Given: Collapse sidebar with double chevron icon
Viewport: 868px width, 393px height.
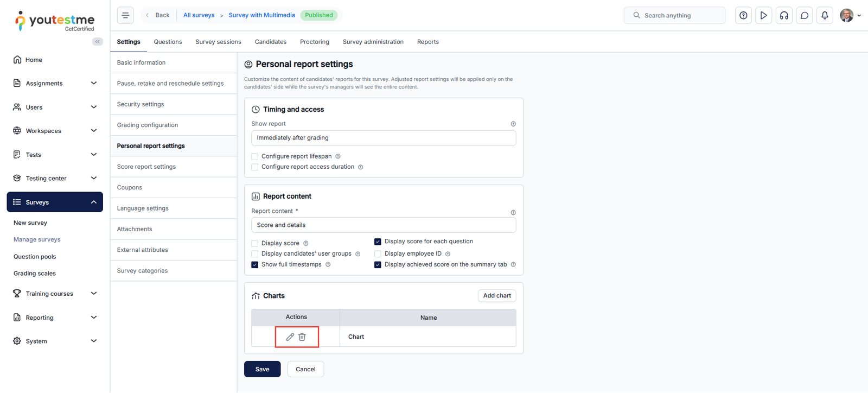Looking at the screenshot, I should click(x=98, y=42).
